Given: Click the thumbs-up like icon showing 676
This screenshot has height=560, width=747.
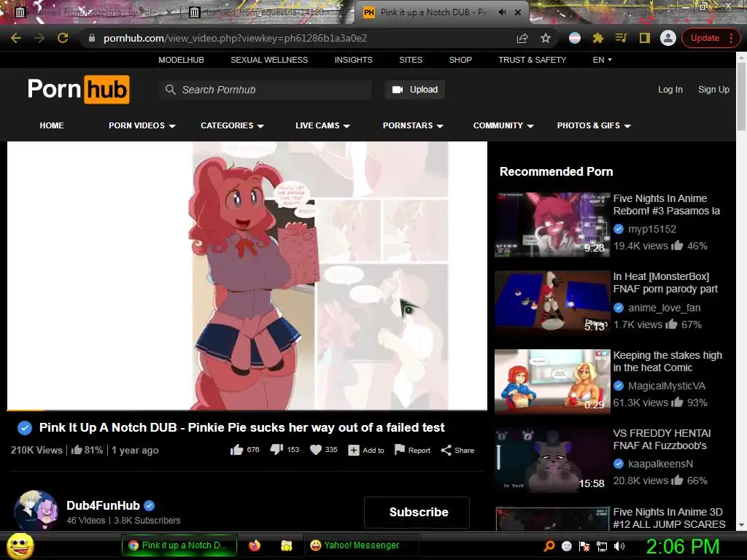Looking at the screenshot, I should point(237,450).
